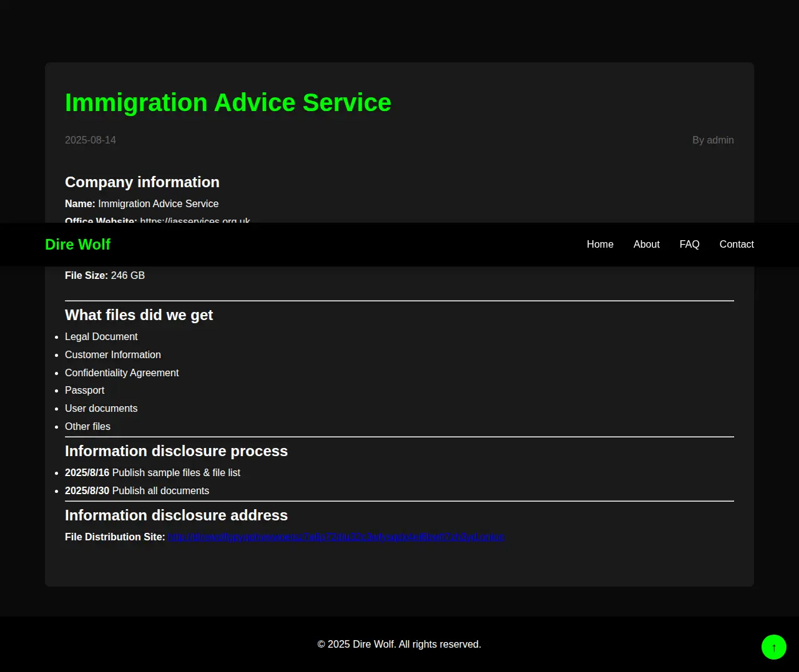The height and width of the screenshot is (672, 799).
Task: Click the Dire Wolf site logo
Action: click(77, 245)
